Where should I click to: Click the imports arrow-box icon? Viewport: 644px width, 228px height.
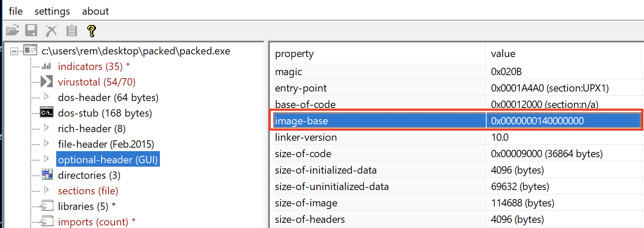pyautogui.click(x=47, y=222)
